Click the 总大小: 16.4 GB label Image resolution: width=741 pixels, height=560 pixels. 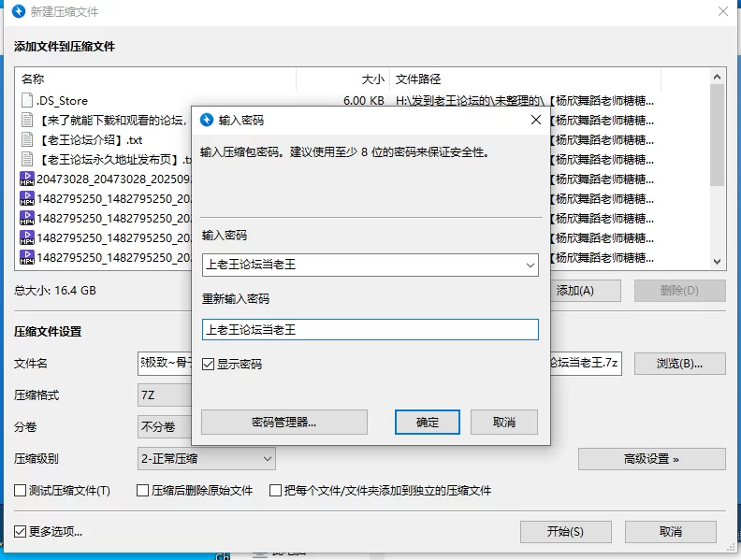coord(55,291)
